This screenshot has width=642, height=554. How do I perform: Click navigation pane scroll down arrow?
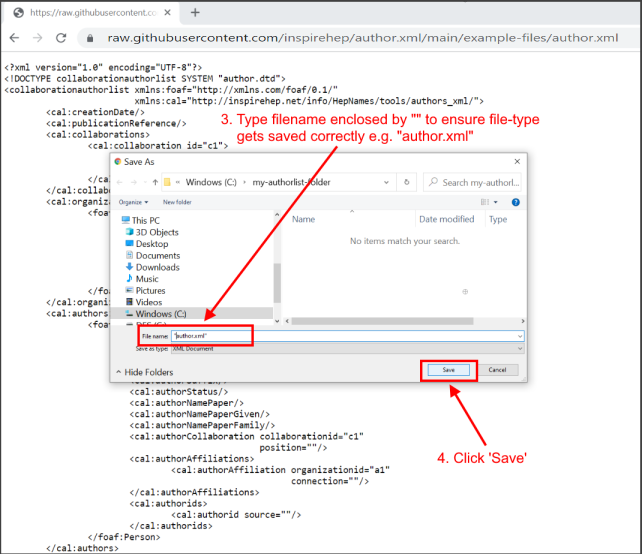[x=277, y=321]
